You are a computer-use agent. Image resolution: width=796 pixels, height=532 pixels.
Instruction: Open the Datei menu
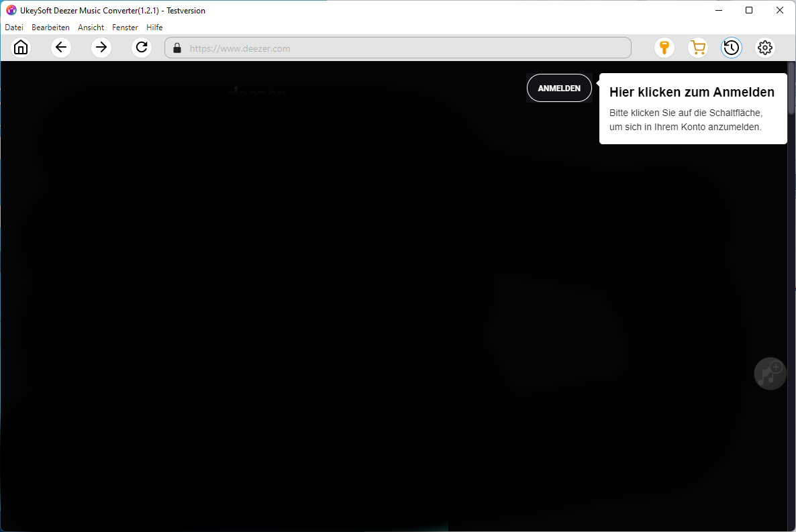[x=14, y=28]
